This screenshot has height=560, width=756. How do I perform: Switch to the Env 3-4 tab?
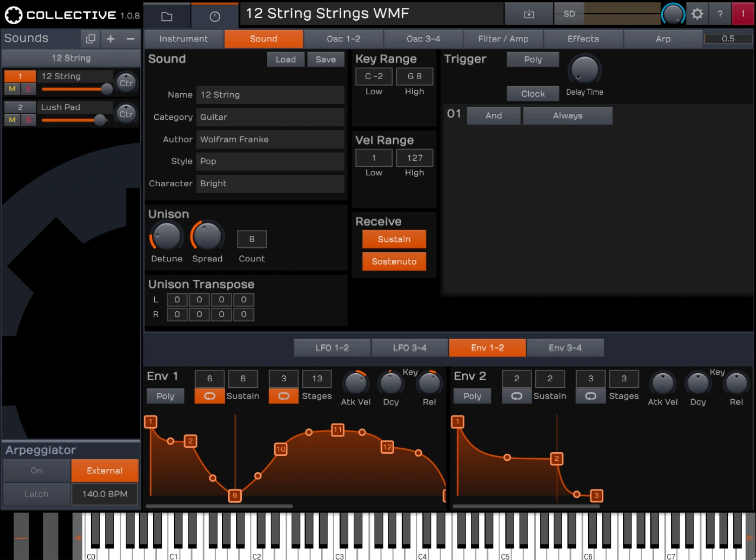coord(565,347)
